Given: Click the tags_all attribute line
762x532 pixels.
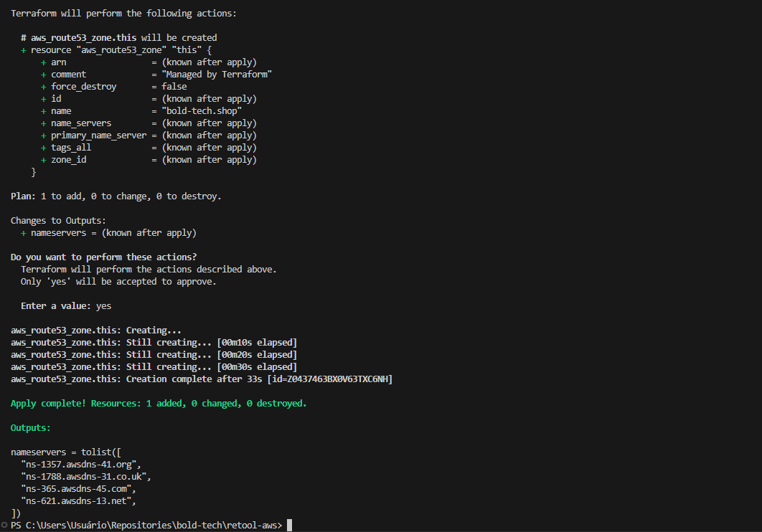Looking at the screenshot, I should click(x=70, y=147).
